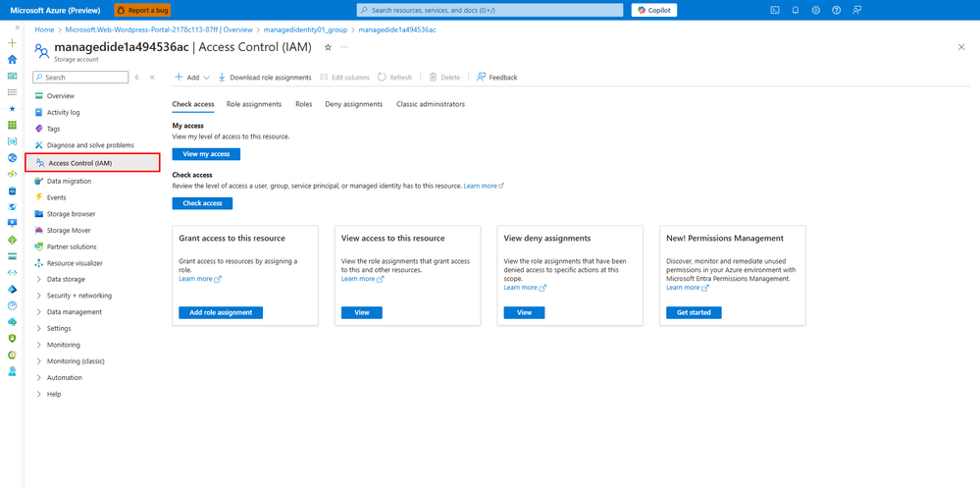Collapse the resource menu with double chevron
The image size is (980, 489).
(152, 78)
